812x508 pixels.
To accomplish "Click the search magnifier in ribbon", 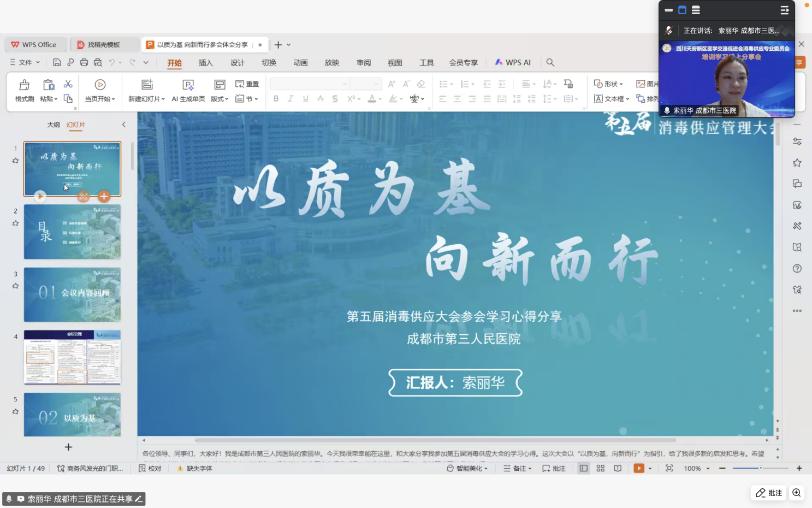I will tap(550, 63).
